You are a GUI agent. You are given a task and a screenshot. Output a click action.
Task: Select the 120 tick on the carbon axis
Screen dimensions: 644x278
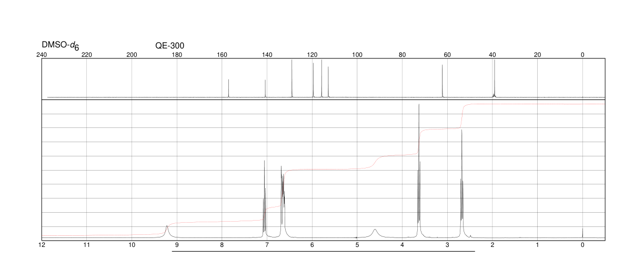(x=312, y=55)
